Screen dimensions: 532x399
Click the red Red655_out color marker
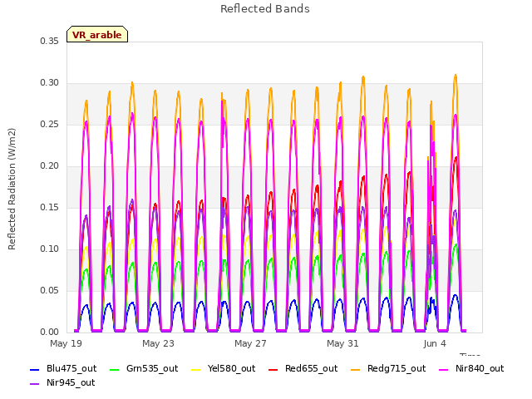click(x=273, y=369)
